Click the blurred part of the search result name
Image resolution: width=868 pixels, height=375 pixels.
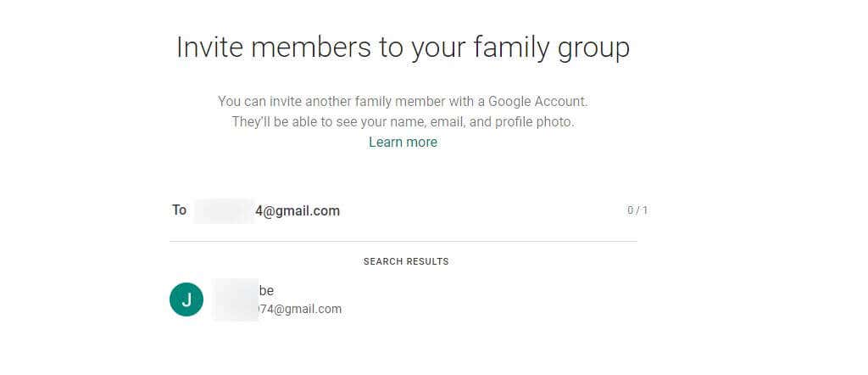click(236, 291)
